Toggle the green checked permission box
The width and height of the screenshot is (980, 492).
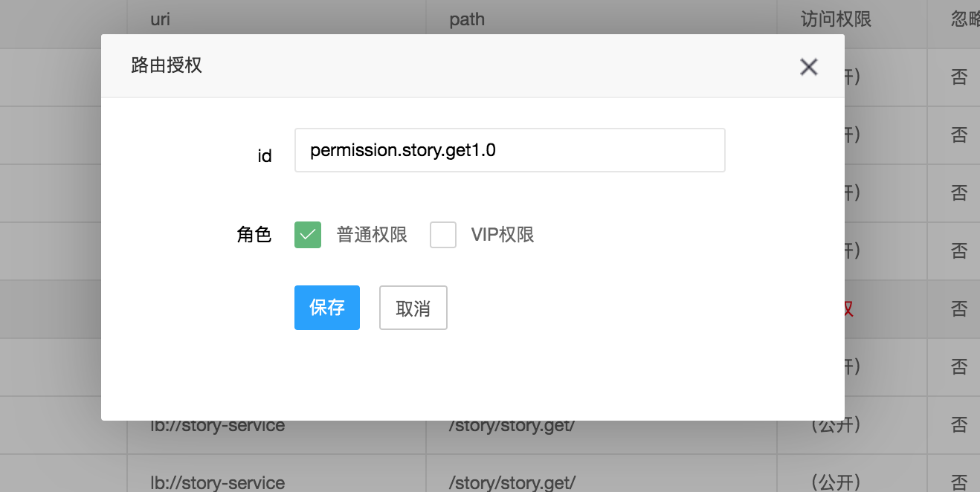307,234
